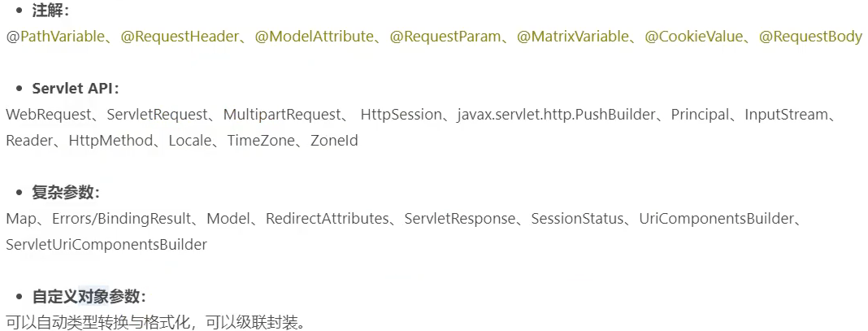Screen dimensions: 868x331
Task: Click the @CookieValue link
Action: [693, 37]
